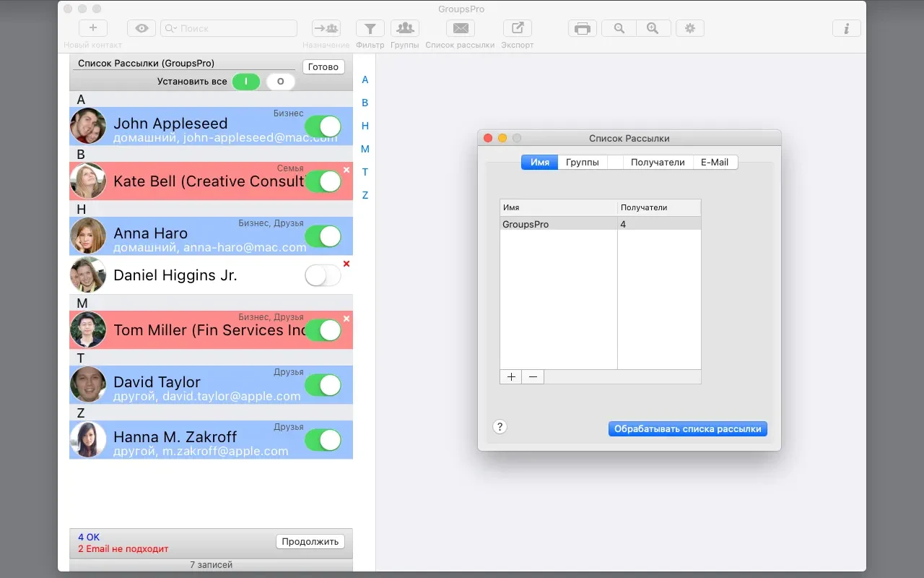
Task: Click the printer icon
Action: point(583,28)
